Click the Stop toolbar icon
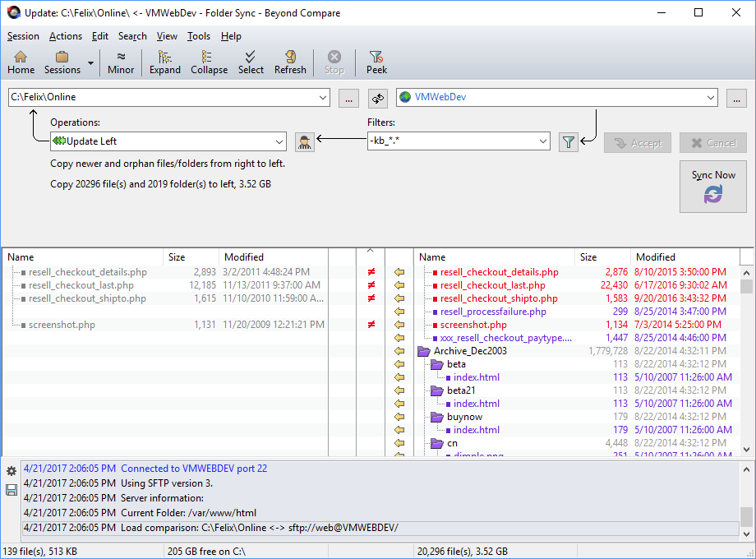 click(x=334, y=62)
